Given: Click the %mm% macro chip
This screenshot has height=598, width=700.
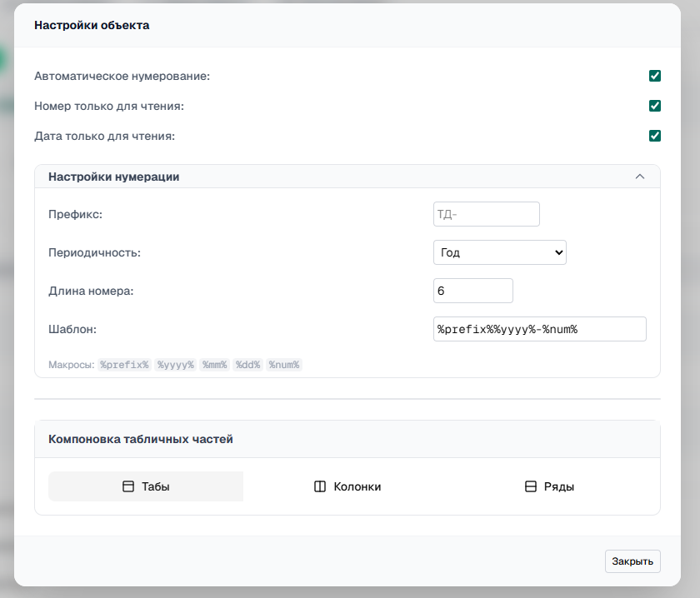Looking at the screenshot, I should point(215,365).
